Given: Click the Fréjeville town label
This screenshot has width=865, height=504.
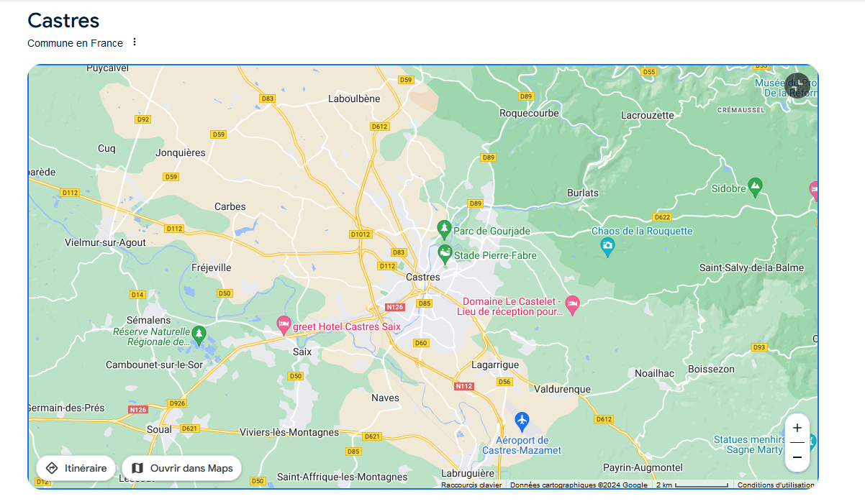Looking at the screenshot, I should [212, 267].
